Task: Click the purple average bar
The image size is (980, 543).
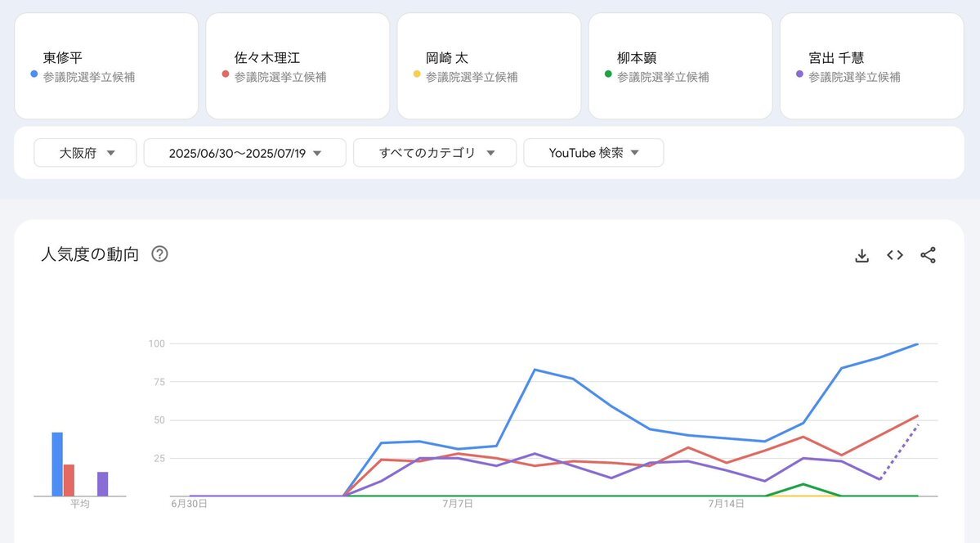Action: point(102,484)
